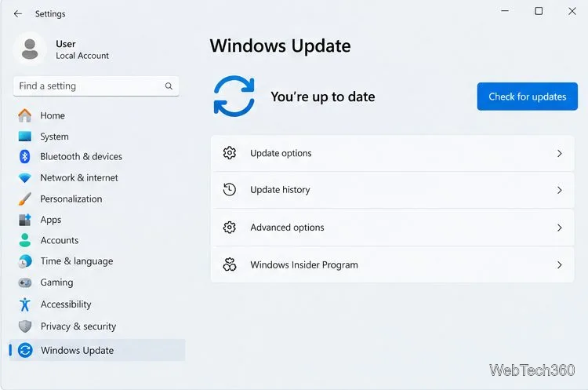
Task: Go to Home settings page
Action: coord(53,115)
